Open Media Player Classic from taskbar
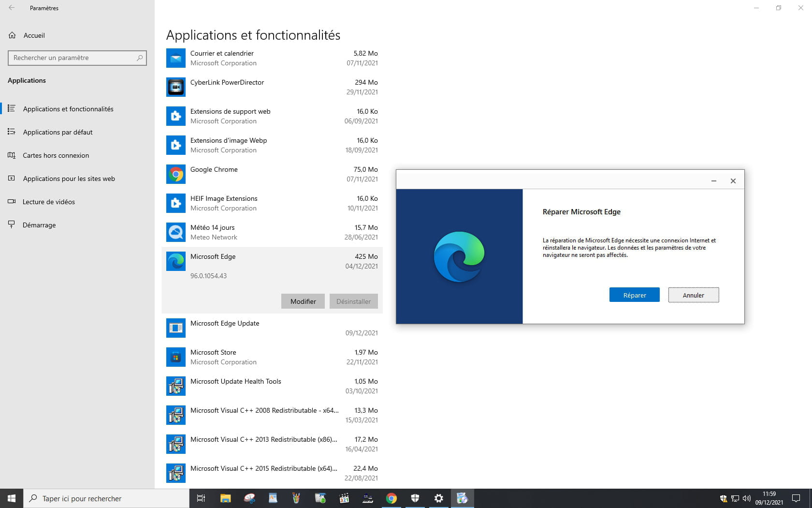Screen dimensions: 812x508 click(x=344, y=498)
